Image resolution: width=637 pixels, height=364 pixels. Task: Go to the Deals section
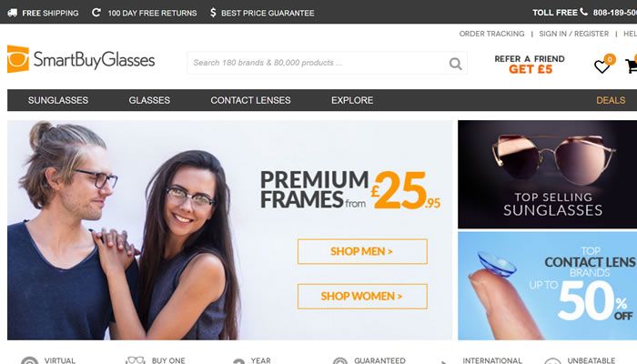[611, 100]
